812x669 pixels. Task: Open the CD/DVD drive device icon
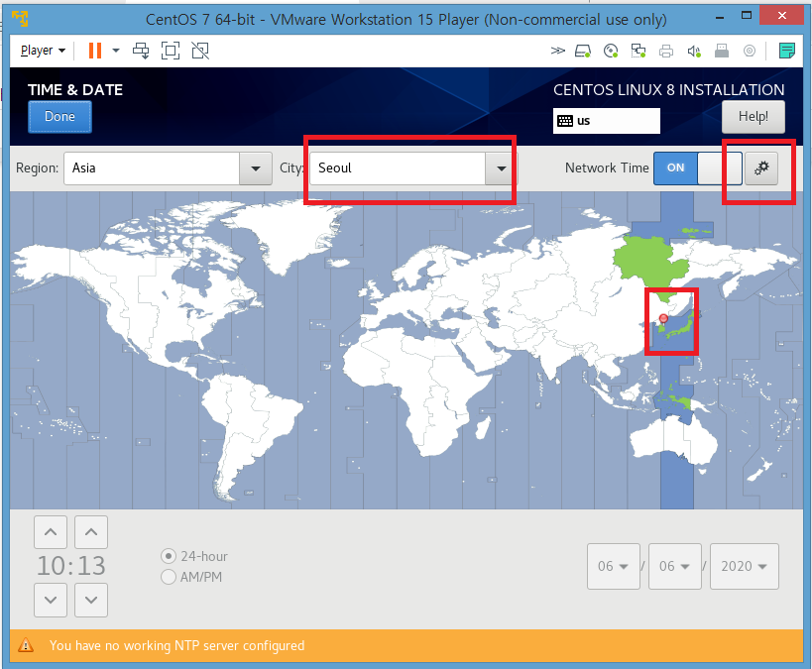[x=611, y=51]
